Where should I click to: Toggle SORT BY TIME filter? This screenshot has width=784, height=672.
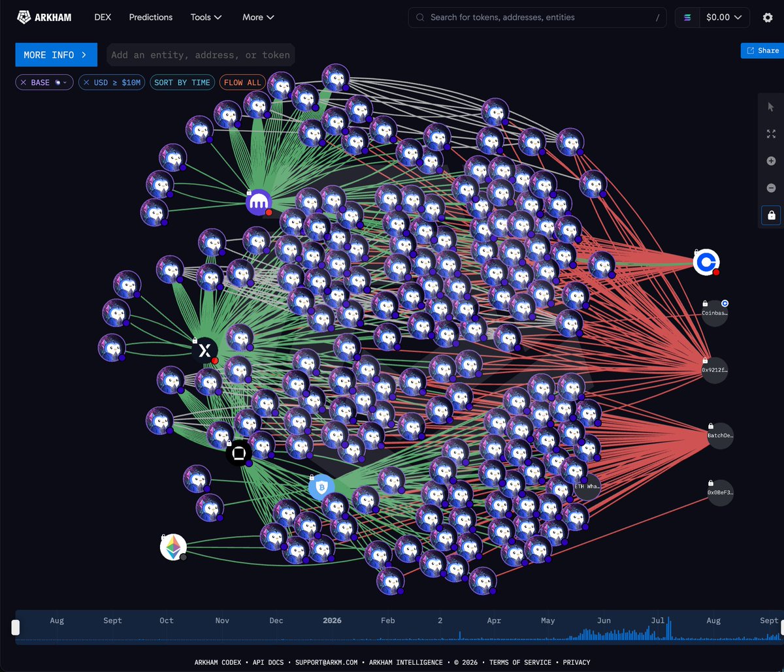(x=182, y=83)
